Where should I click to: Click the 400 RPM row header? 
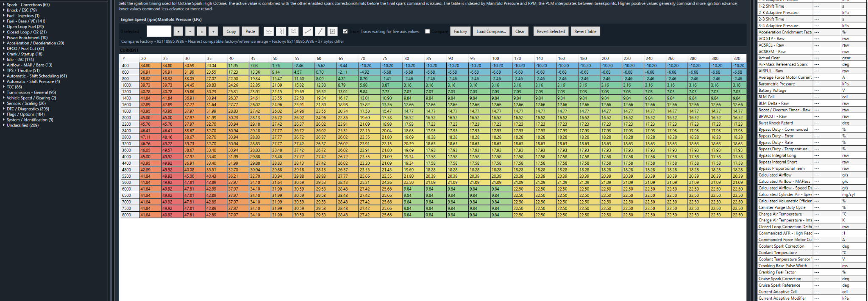129,66
